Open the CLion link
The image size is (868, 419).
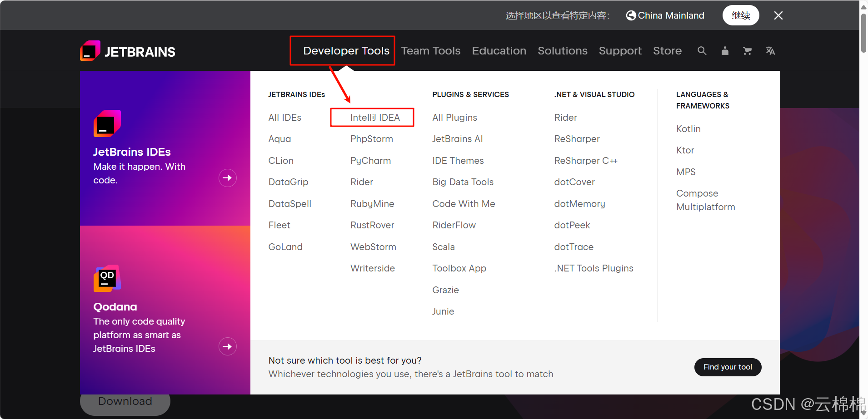tap(281, 161)
